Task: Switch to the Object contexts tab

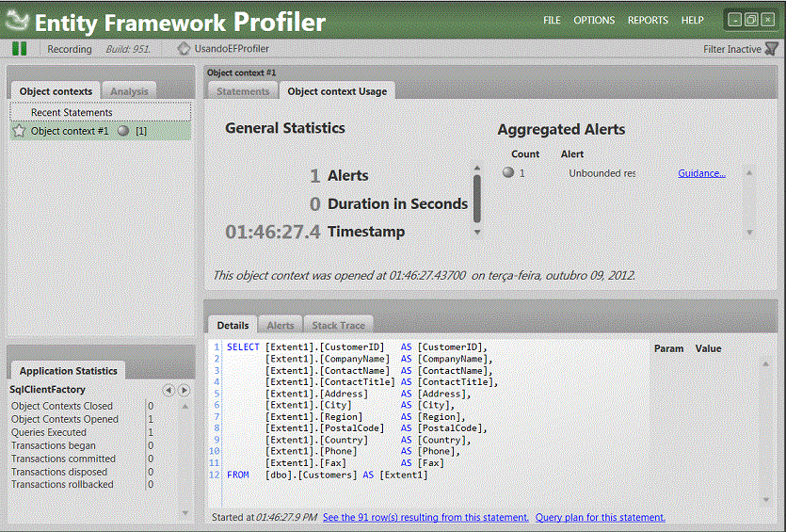Action: coord(56,91)
